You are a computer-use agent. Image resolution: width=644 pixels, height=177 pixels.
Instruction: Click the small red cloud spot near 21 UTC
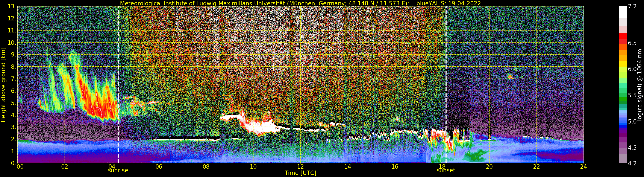pos(510,77)
